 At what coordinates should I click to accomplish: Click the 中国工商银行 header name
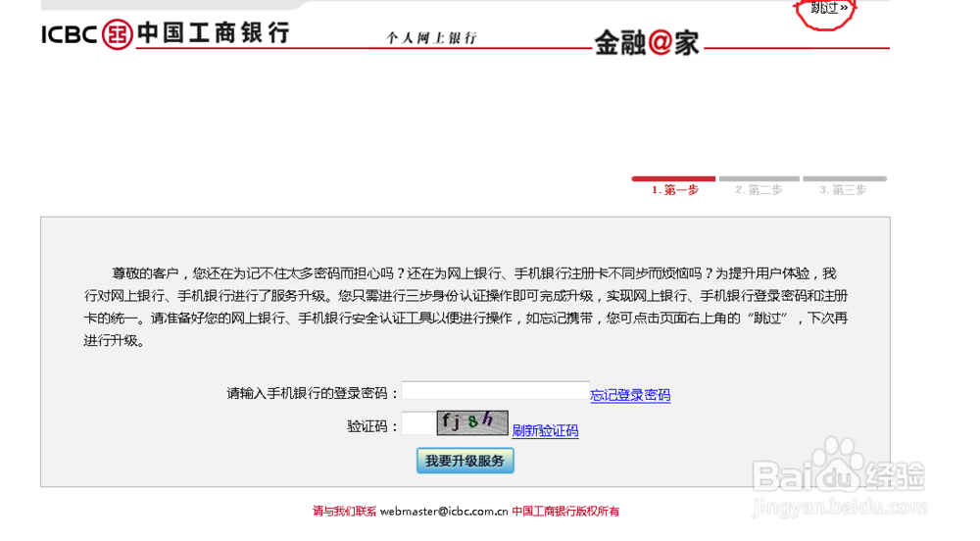(x=214, y=32)
